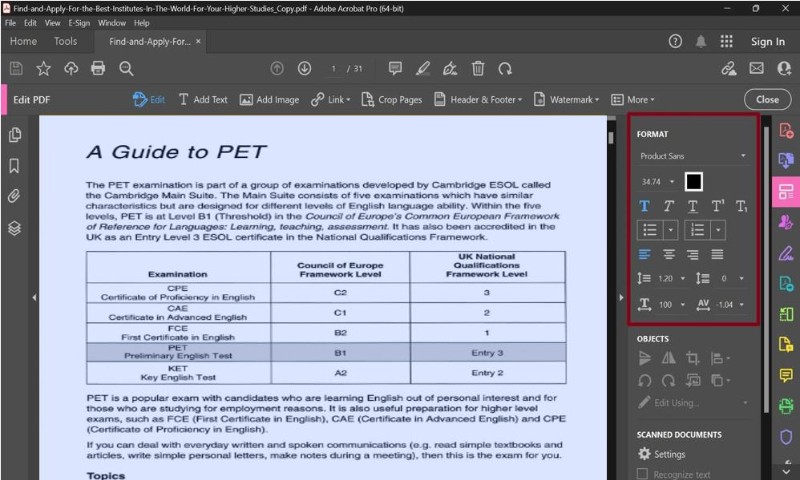The height and width of the screenshot is (480, 800).
Task: Open the Find text magnifier
Action: (x=126, y=68)
